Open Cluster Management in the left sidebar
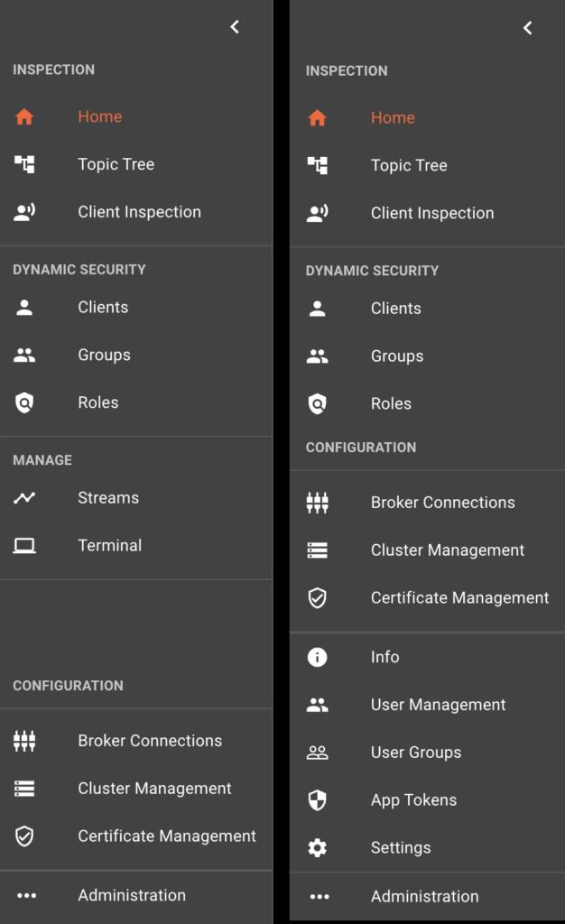The height and width of the screenshot is (924, 565). point(154,789)
